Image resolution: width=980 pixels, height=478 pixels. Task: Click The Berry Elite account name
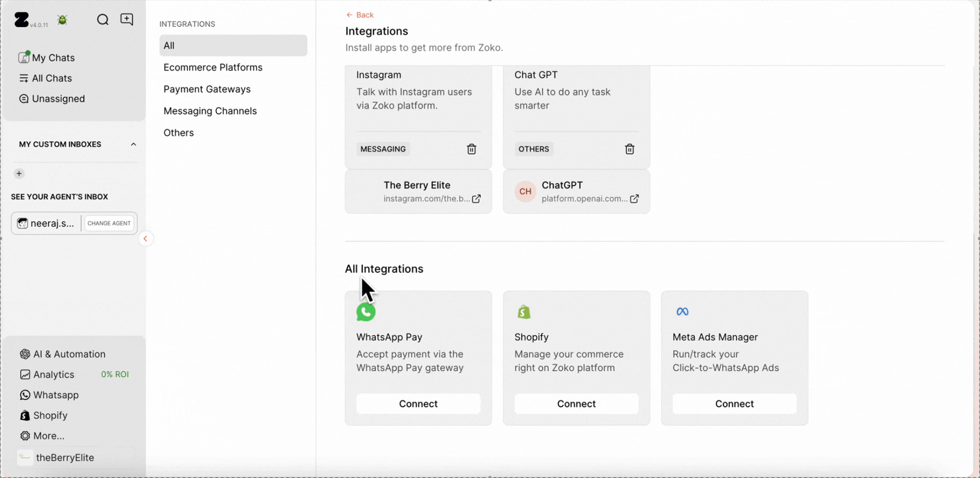pos(417,185)
